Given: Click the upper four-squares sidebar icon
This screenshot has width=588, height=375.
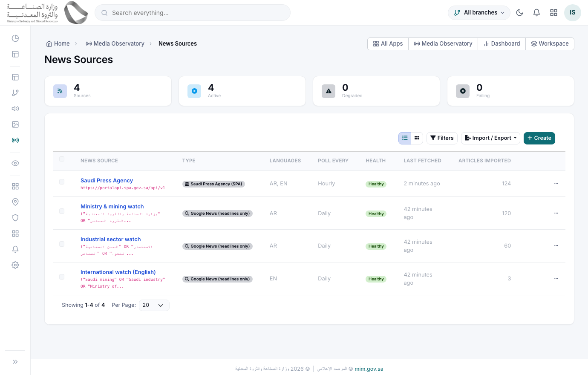Looking at the screenshot, I should click(15, 186).
